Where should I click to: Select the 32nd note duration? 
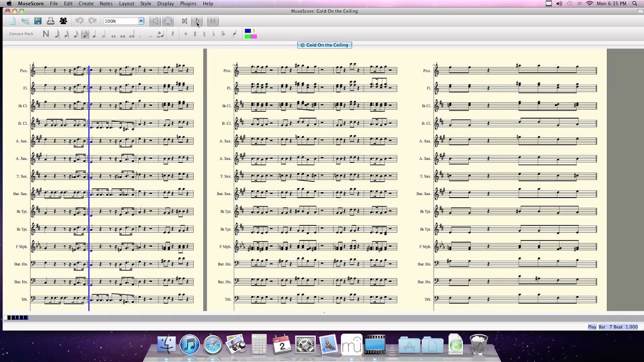66,34
